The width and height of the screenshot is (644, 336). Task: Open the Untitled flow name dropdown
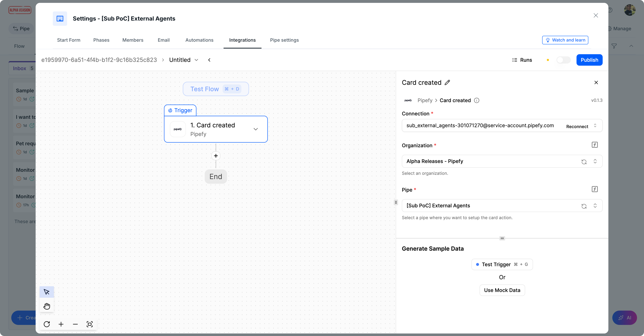point(197,60)
